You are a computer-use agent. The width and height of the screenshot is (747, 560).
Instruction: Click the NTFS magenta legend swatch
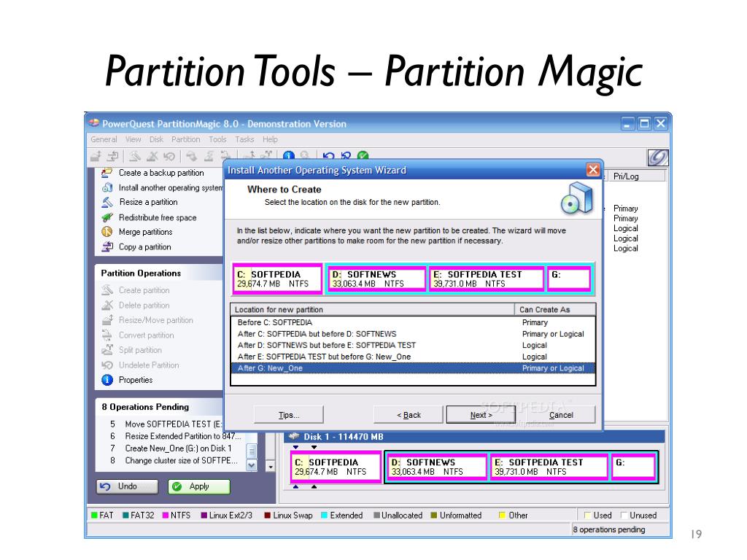point(166,516)
